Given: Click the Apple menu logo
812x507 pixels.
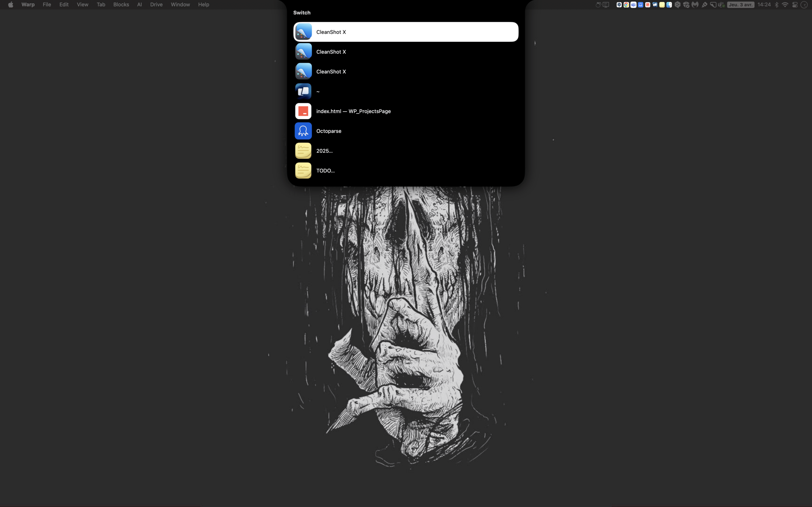Looking at the screenshot, I should (11, 5).
